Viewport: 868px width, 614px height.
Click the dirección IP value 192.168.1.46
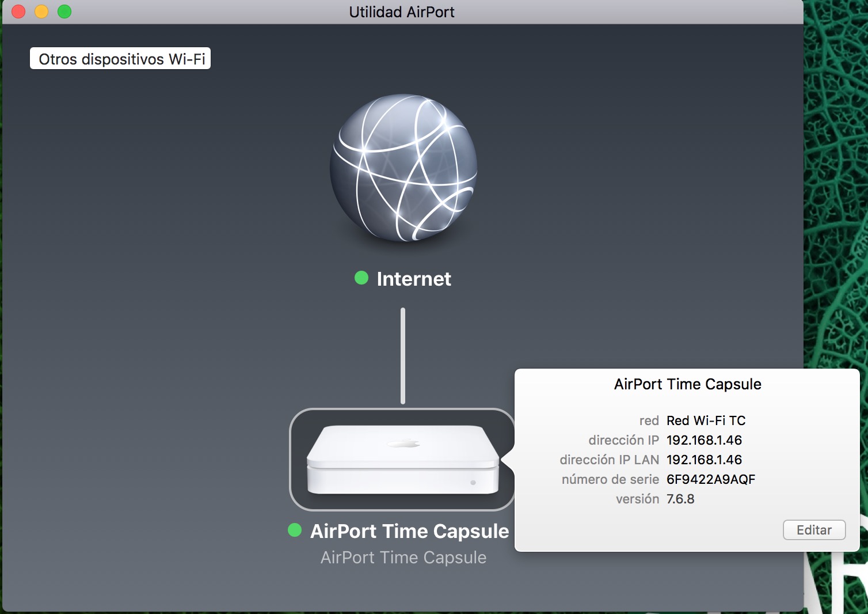704,440
